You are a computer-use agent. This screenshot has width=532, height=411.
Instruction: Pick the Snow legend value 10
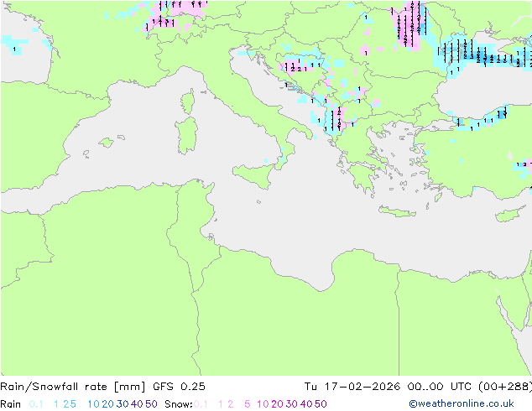click(x=263, y=404)
